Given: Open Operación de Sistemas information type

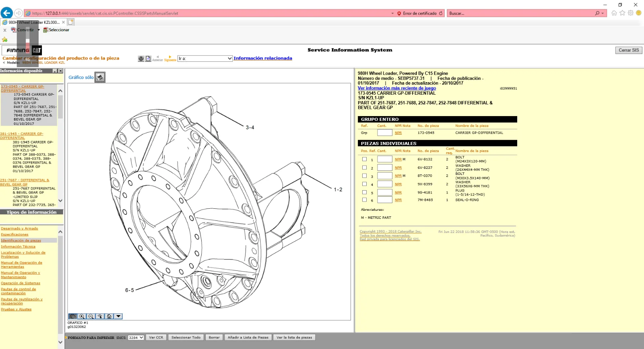Looking at the screenshot, I should coord(21,283).
